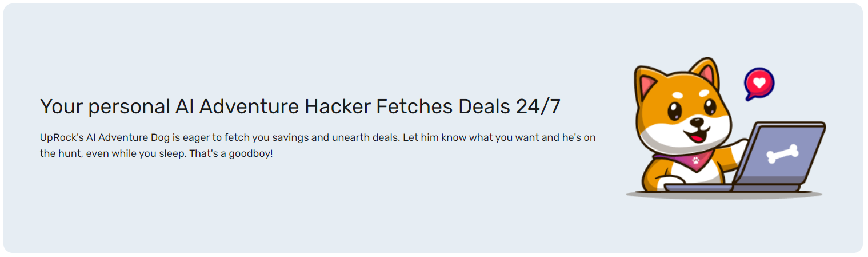Click the paw print on the dog's bandana
The width and height of the screenshot is (868, 257).
click(x=695, y=161)
